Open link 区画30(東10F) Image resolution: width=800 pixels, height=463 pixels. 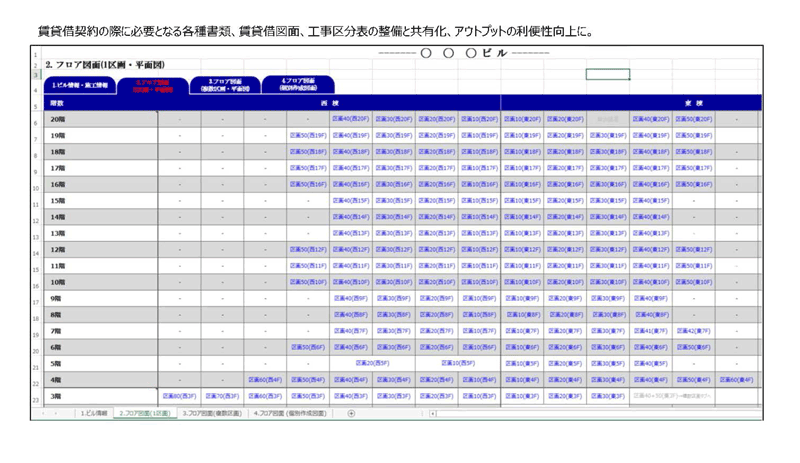point(608,282)
